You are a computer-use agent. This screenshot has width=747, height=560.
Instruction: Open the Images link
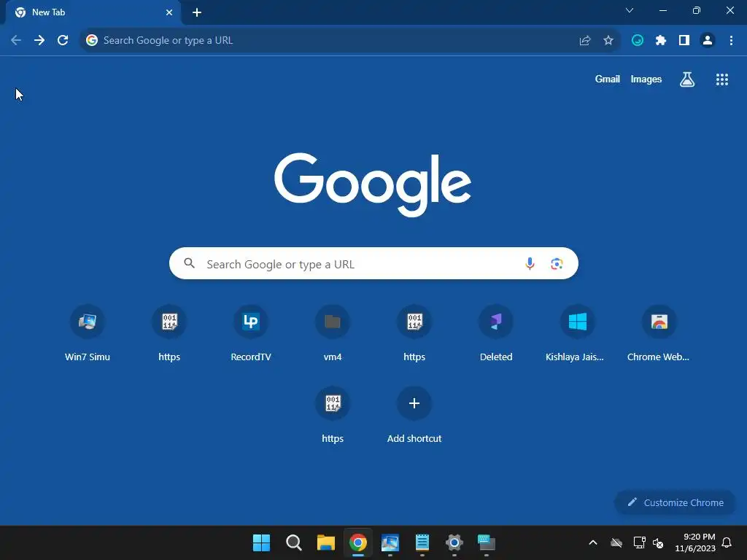[x=646, y=79]
